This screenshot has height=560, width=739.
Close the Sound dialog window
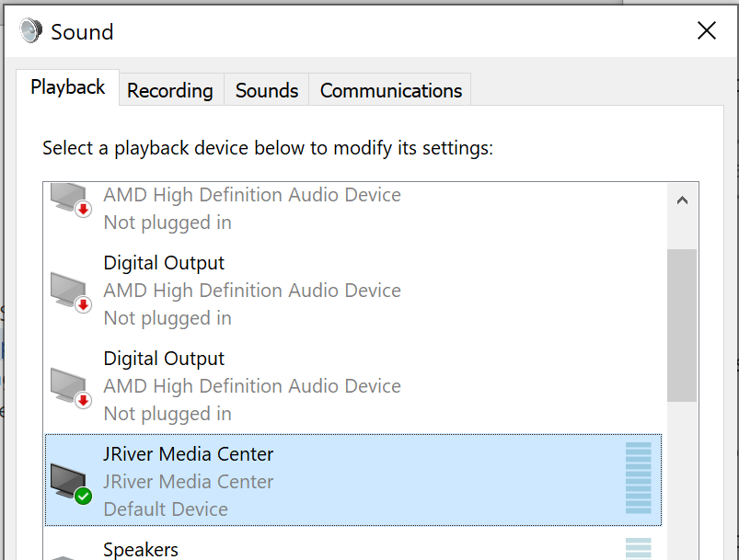click(707, 31)
